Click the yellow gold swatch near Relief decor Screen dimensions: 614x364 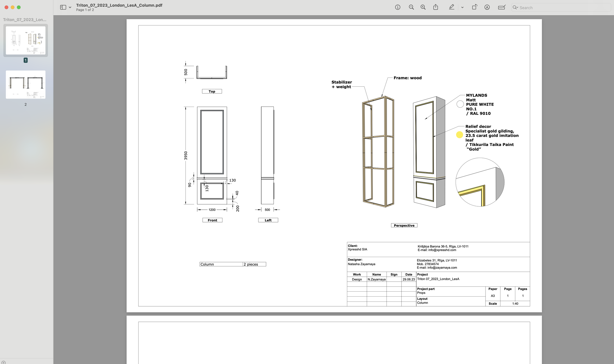(460, 135)
